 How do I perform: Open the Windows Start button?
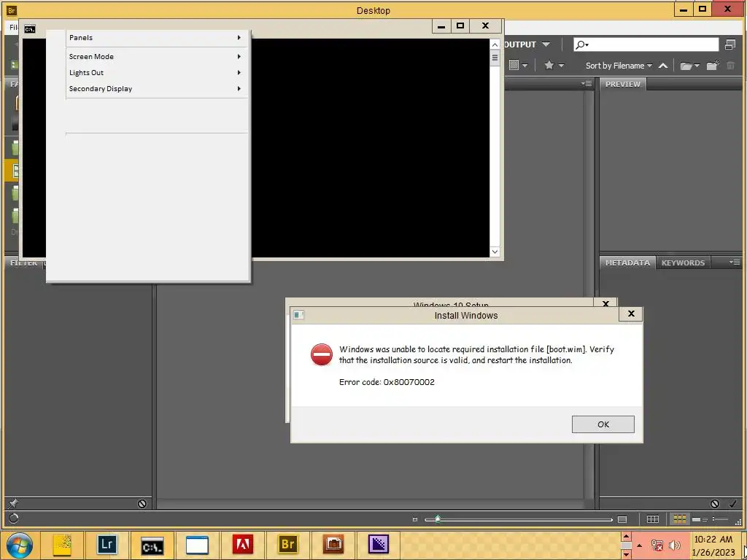[19, 545]
